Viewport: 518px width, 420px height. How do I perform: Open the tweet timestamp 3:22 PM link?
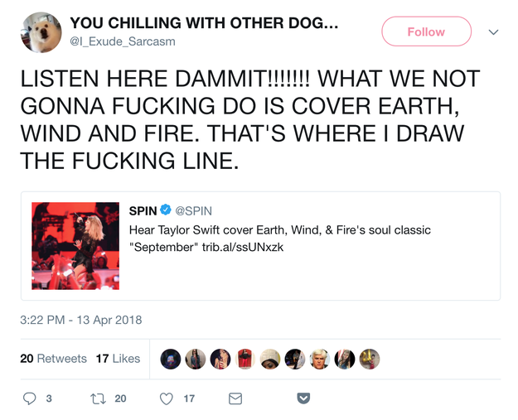point(81,321)
